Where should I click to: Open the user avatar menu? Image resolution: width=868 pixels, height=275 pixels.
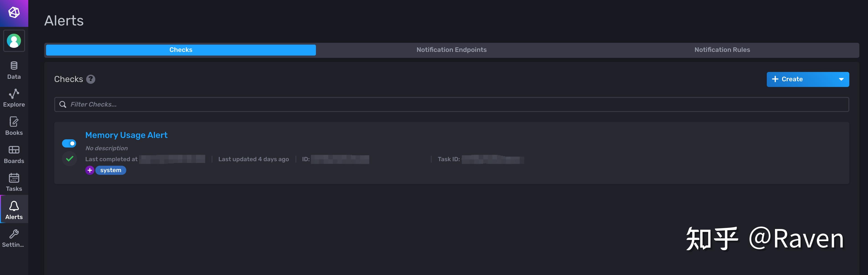[14, 41]
